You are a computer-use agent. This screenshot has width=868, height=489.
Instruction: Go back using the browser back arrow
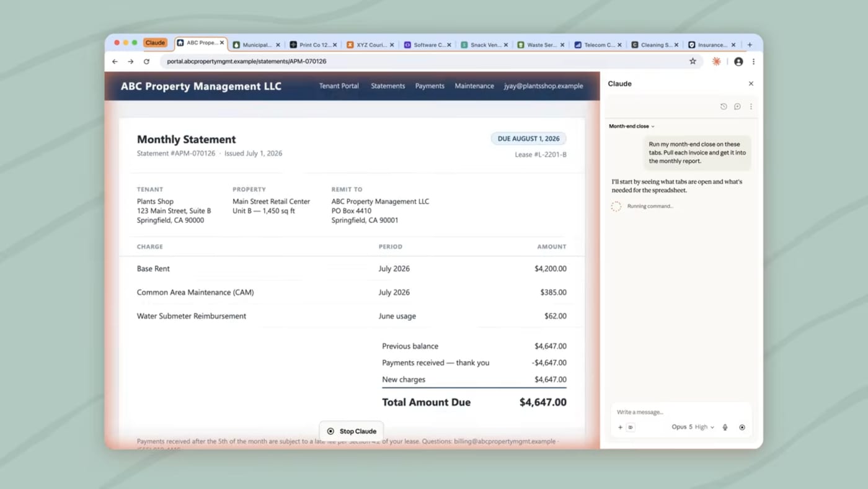[x=115, y=61]
